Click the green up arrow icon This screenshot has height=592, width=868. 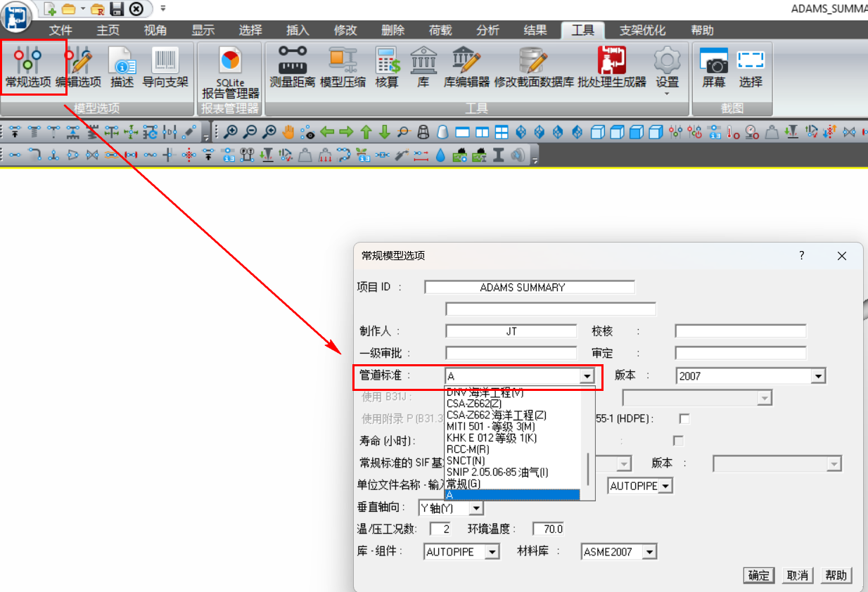pyautogui.click(x=365, y=131)
